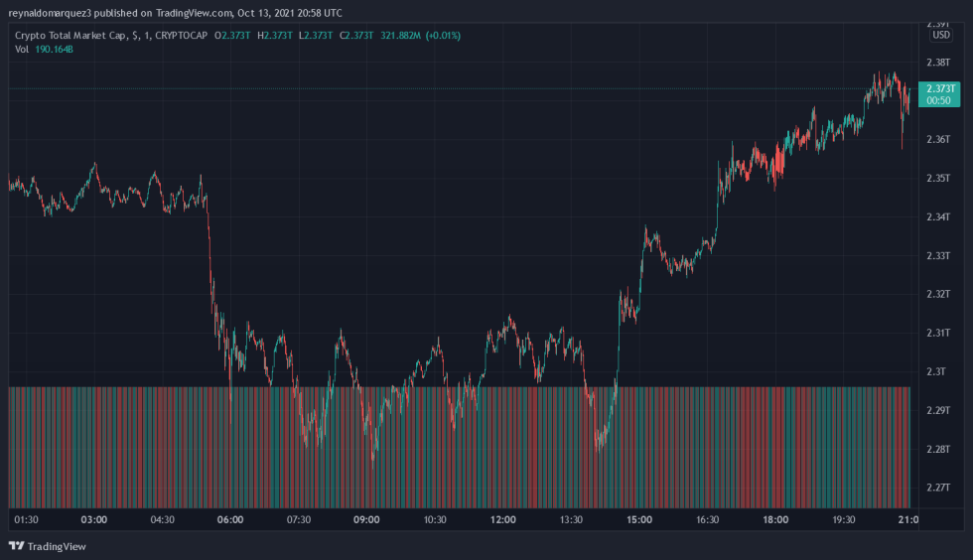Click the 2.3T price axis label
Screen dimensions: 973x560
coord(936,371)
